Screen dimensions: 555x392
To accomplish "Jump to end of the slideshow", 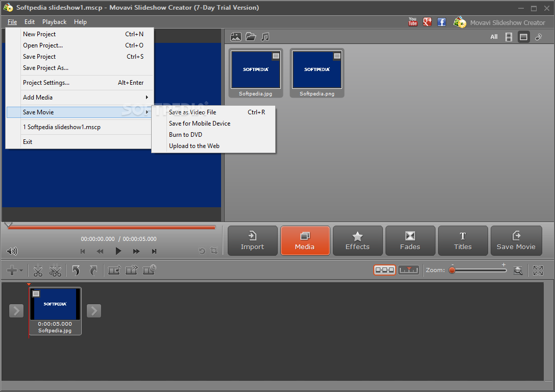I will click(x=154, y=252).
